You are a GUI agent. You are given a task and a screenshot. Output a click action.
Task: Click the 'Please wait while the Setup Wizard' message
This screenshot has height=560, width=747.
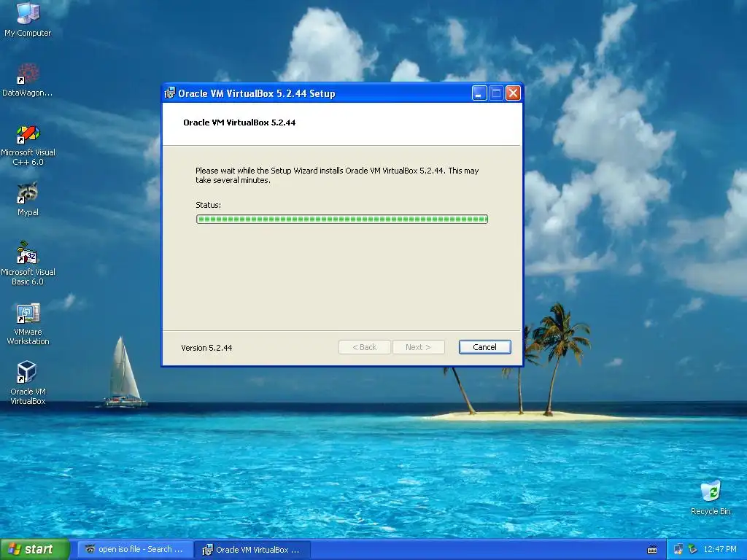(x=337, y=175)
